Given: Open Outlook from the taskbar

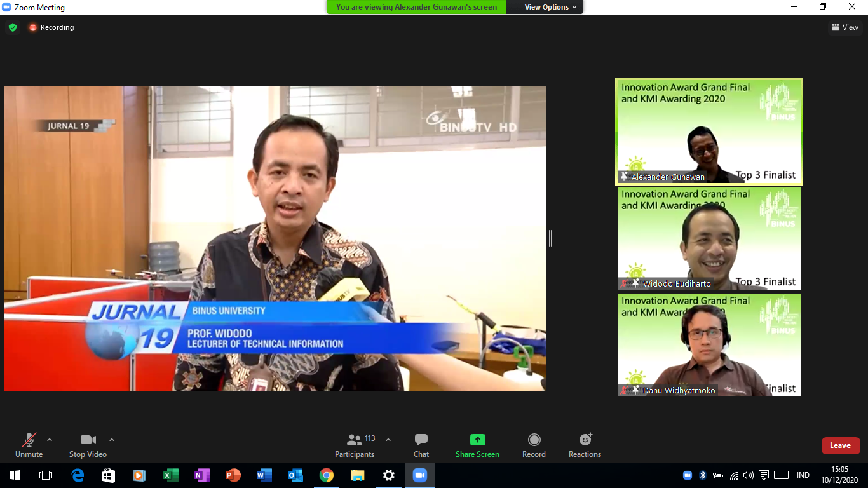Looking at the screenshot, I should click(x=295, y=475).
